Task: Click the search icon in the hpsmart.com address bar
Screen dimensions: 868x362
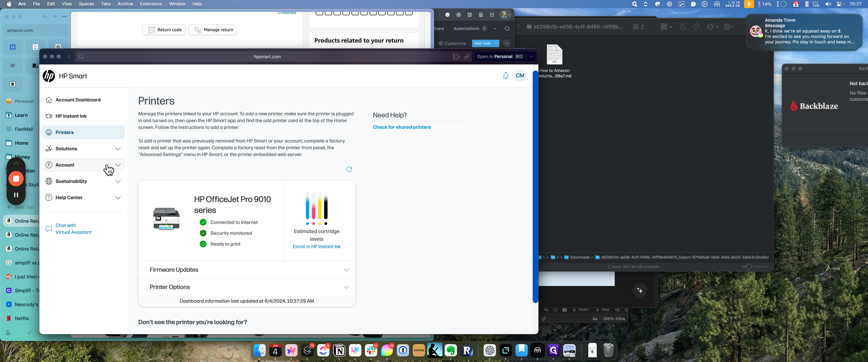Action: point(81,57)
